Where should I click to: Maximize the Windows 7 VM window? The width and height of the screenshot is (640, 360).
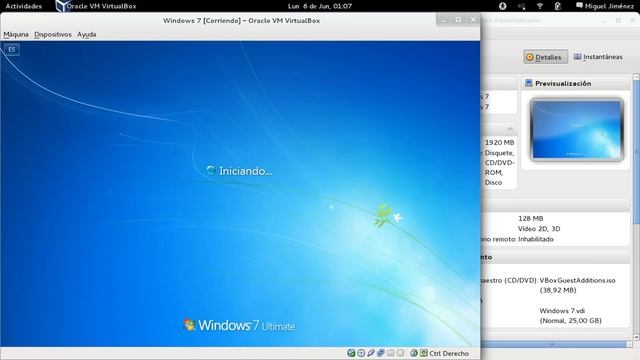coord(458,20)
